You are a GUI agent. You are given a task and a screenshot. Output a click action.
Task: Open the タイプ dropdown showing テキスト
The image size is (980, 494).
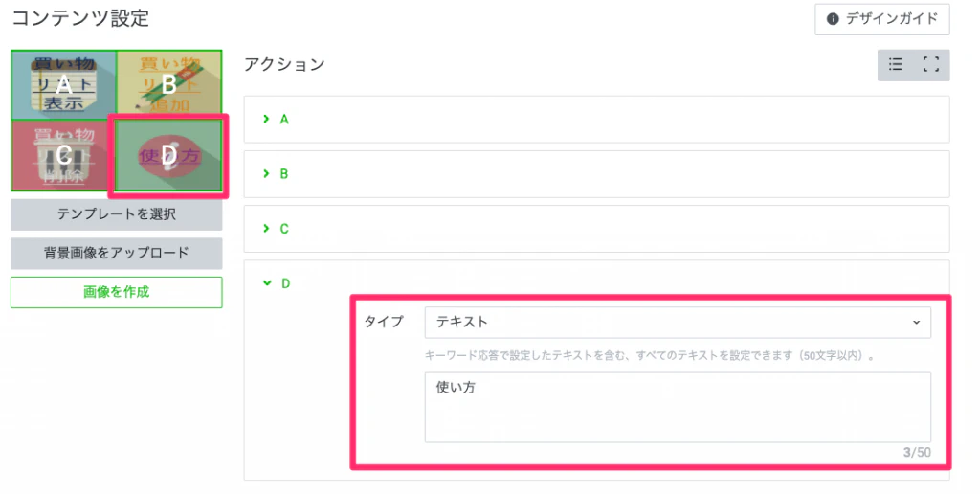[677, 323]
